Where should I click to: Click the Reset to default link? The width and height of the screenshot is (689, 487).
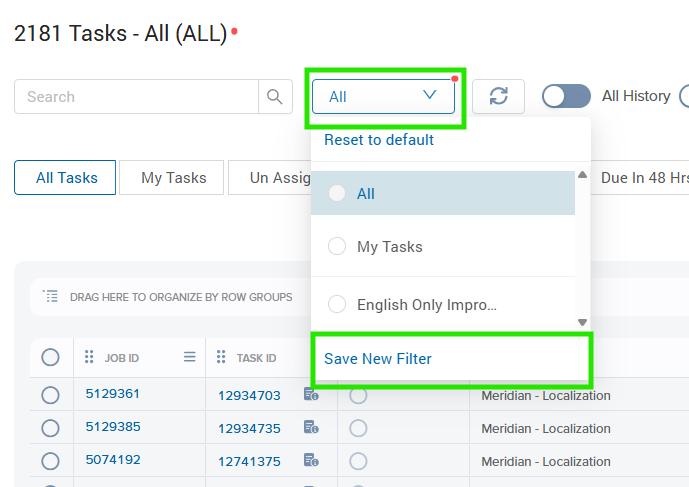379,140
